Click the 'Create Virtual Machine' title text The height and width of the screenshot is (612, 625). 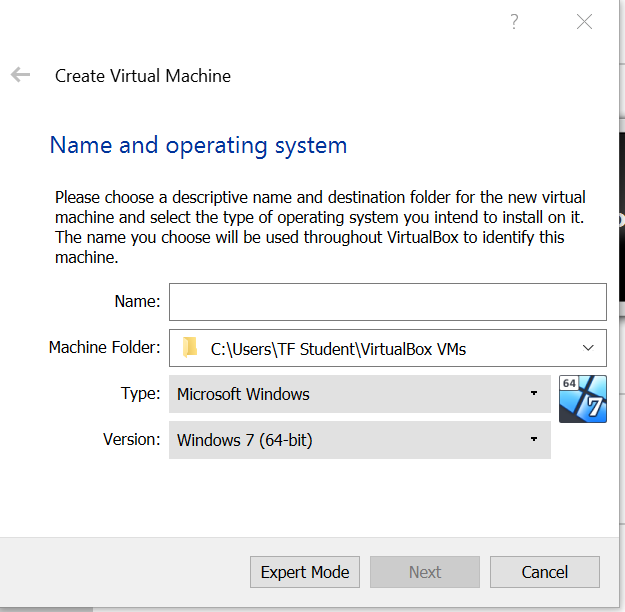point(143,76)
